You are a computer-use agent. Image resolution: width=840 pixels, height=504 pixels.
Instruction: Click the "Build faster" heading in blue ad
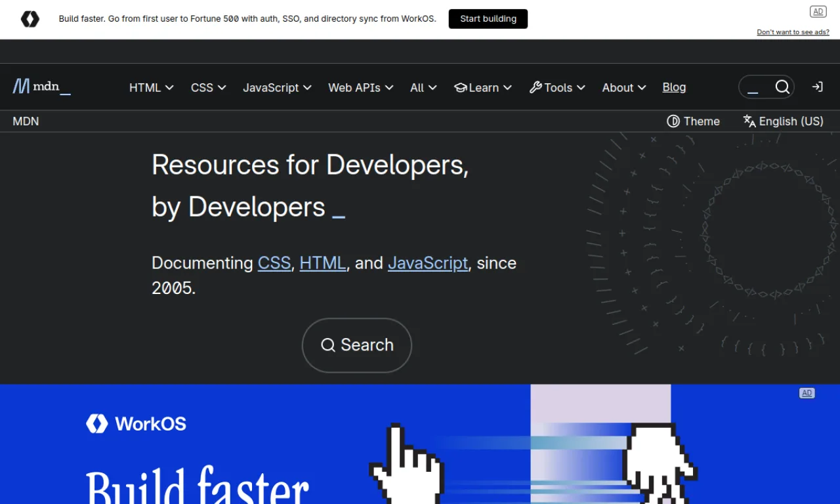tap(198, 486)
